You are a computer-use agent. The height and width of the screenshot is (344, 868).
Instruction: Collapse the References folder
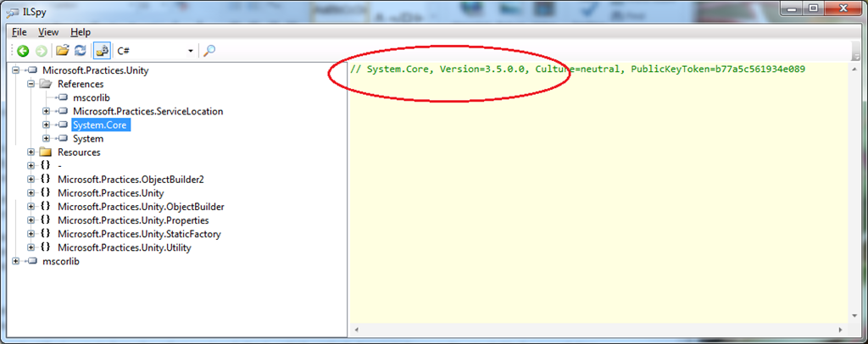pyautogui.click(x=31, y=85)
